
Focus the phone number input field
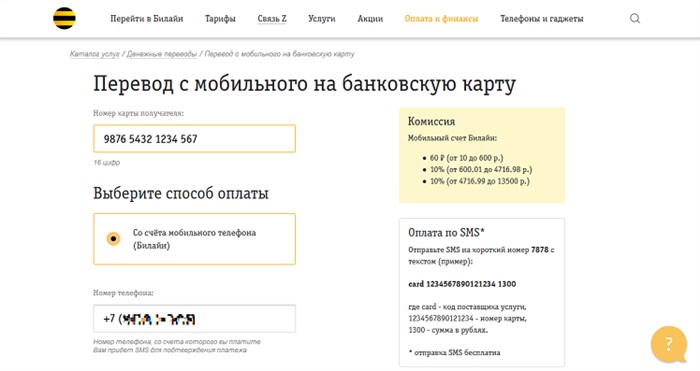click(194, 319)
